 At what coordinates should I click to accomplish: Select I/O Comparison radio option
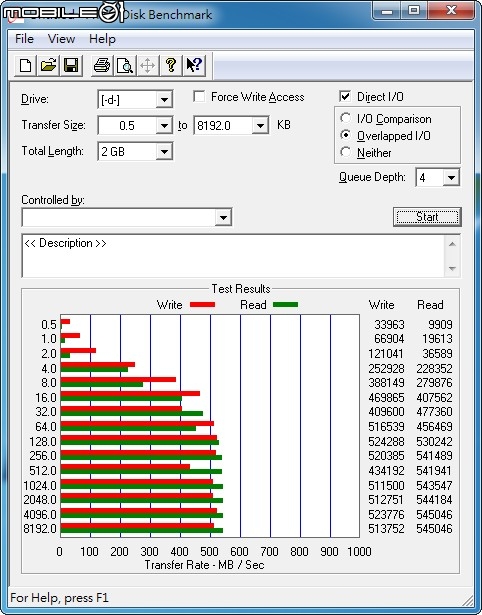pyautogui.click(x=346, y=118)
